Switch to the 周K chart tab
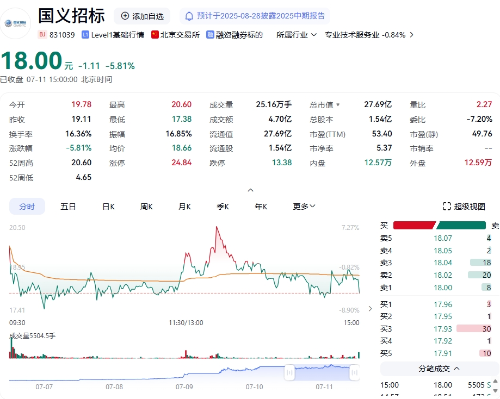Screen dimensions: 500x399 (x=146, y=206)
